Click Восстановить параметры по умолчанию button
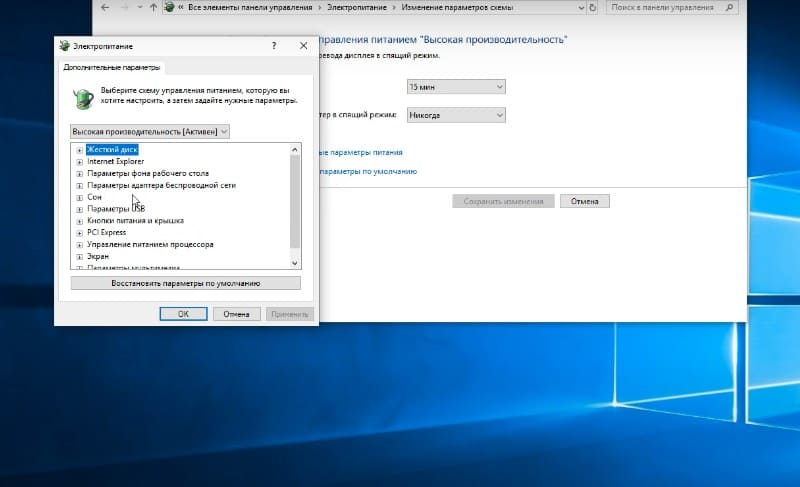 click(x=186, y=283)
